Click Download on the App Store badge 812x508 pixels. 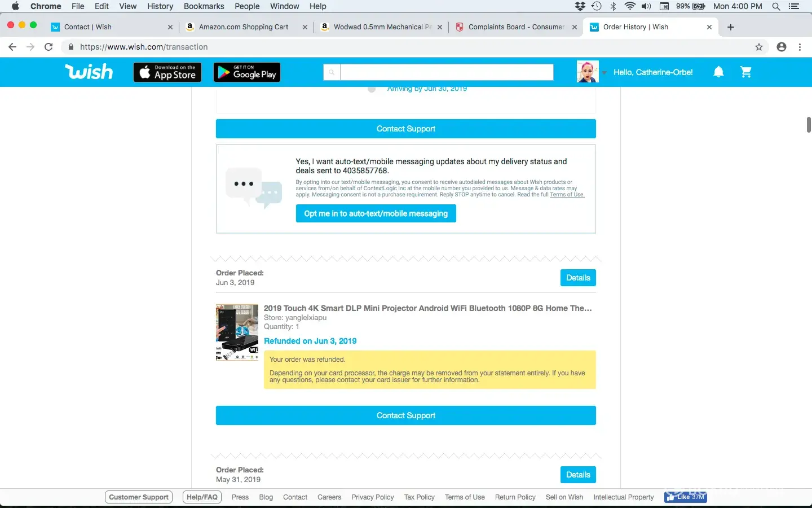click(x=167, y=72)
